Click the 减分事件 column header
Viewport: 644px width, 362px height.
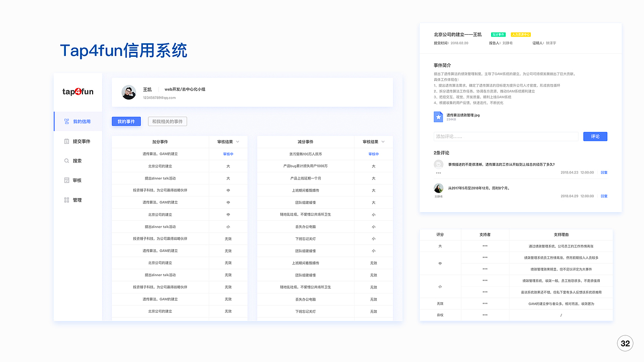click(305, 142)
